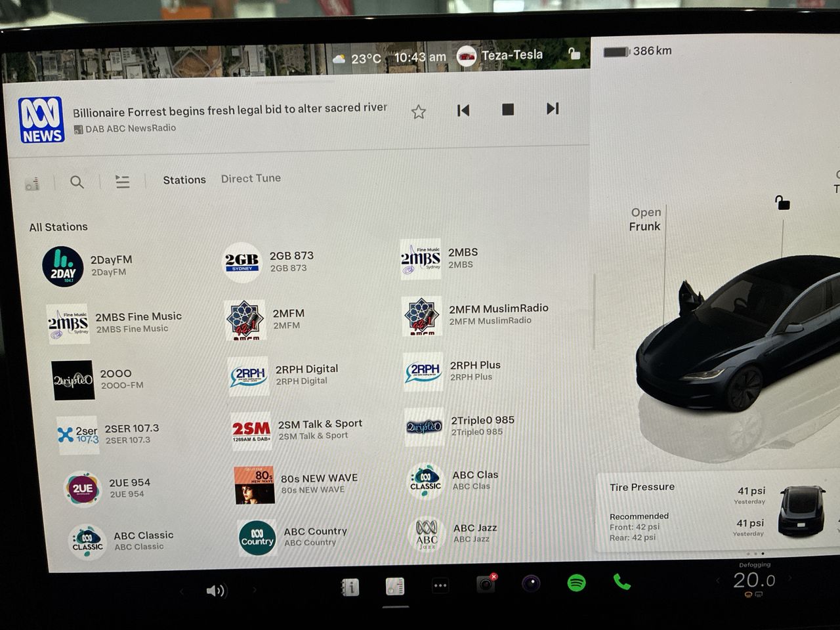
Task: Open the radio station search icon
Action: pyautogui.click(x=77, y=182)
